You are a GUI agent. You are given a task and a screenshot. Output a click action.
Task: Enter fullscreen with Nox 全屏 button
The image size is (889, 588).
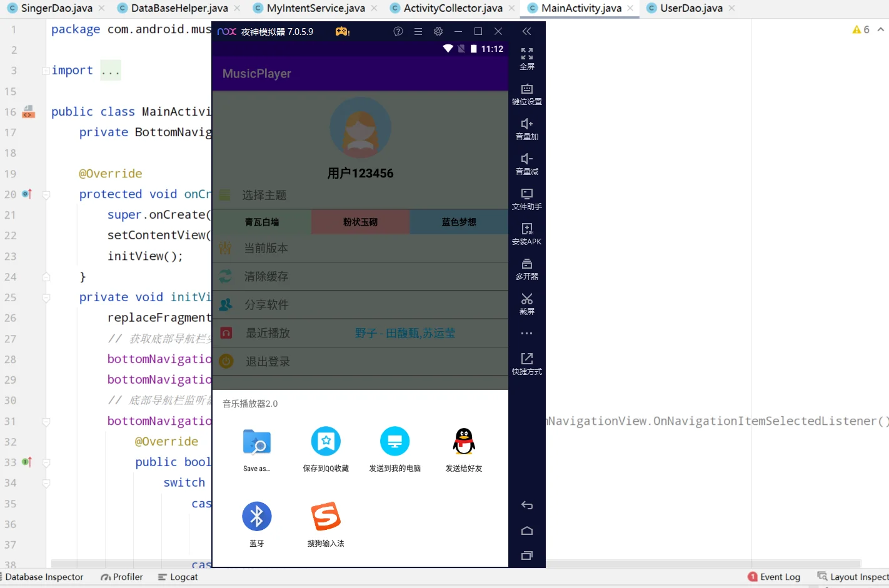tap(527, 59)
